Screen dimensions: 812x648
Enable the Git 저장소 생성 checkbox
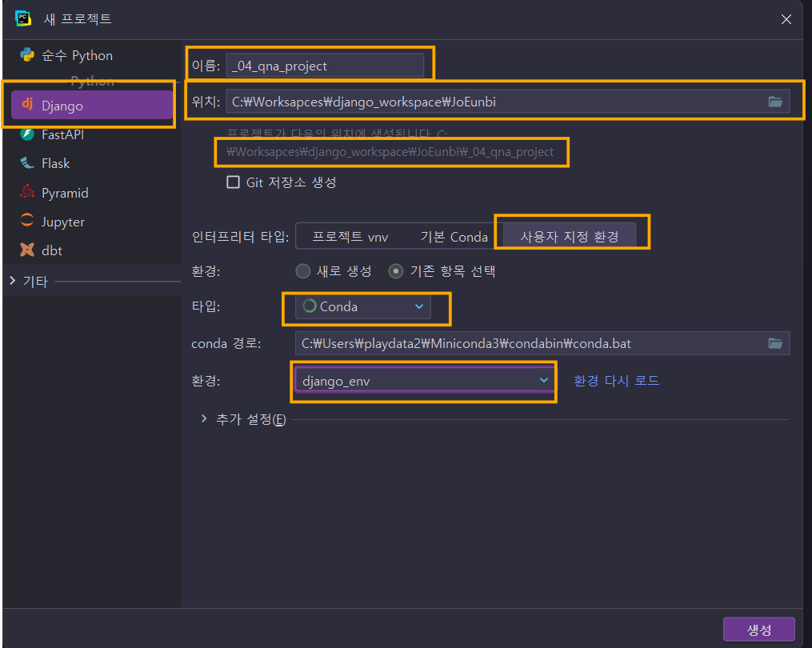(233, 182)
